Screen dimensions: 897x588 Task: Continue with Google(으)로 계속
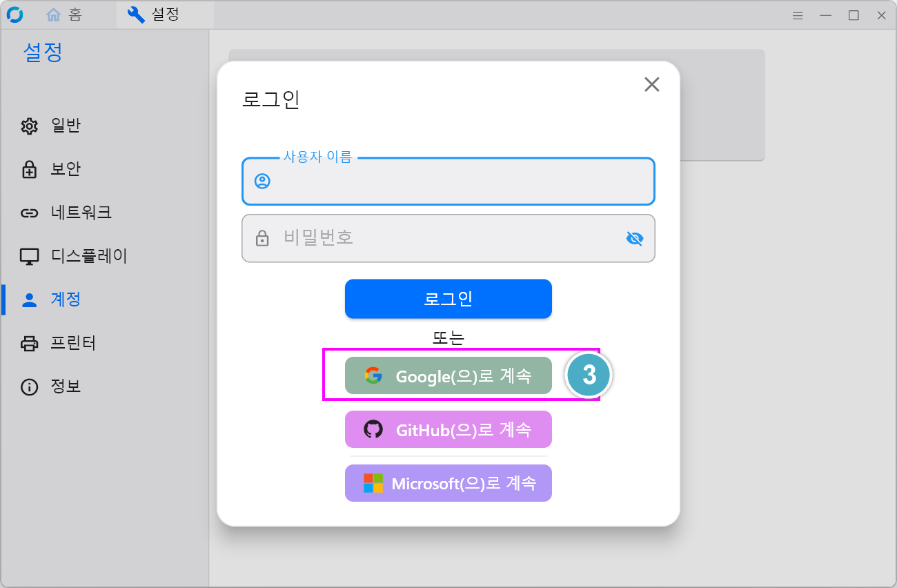point(448,375)
